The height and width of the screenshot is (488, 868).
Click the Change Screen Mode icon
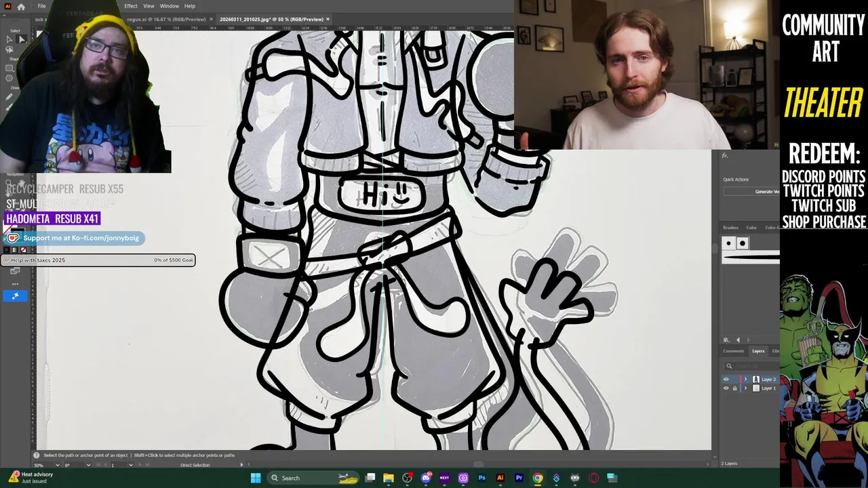15,270
